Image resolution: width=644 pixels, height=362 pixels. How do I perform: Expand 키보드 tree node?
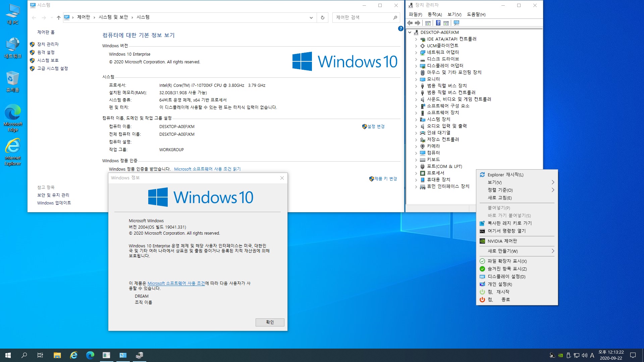(x=416, y=160)
